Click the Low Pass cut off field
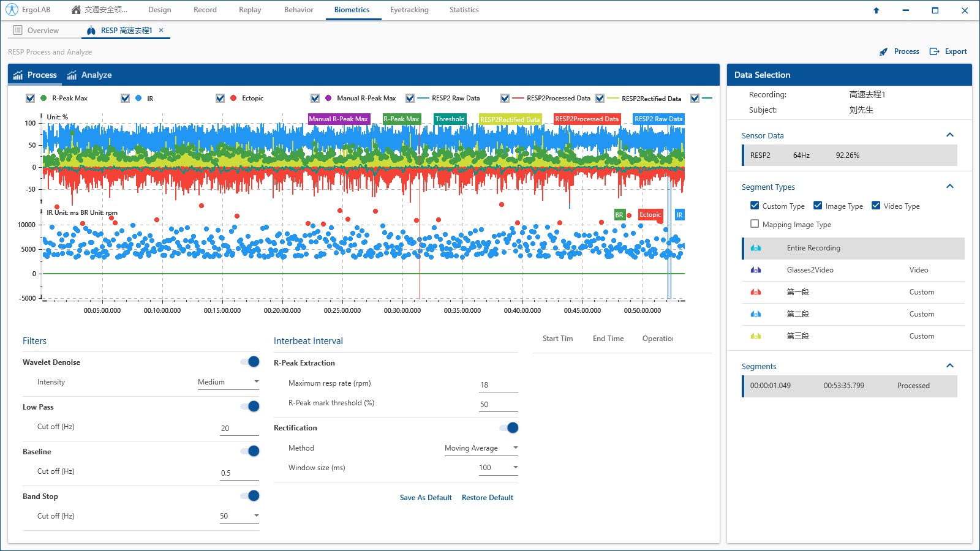This screenshot has height=551, width=980. [x=239, y=429]
